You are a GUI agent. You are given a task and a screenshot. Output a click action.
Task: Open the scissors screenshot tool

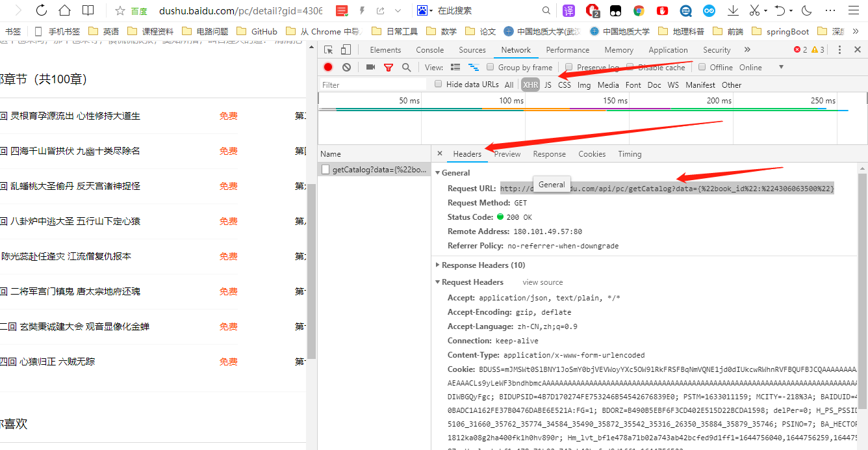point(754,10)
